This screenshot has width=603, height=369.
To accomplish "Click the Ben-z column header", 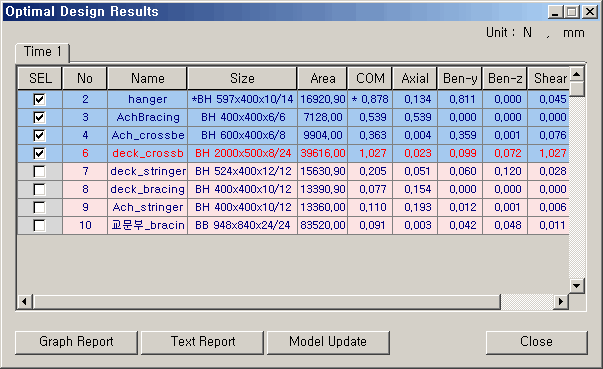I will coord(505,78).
